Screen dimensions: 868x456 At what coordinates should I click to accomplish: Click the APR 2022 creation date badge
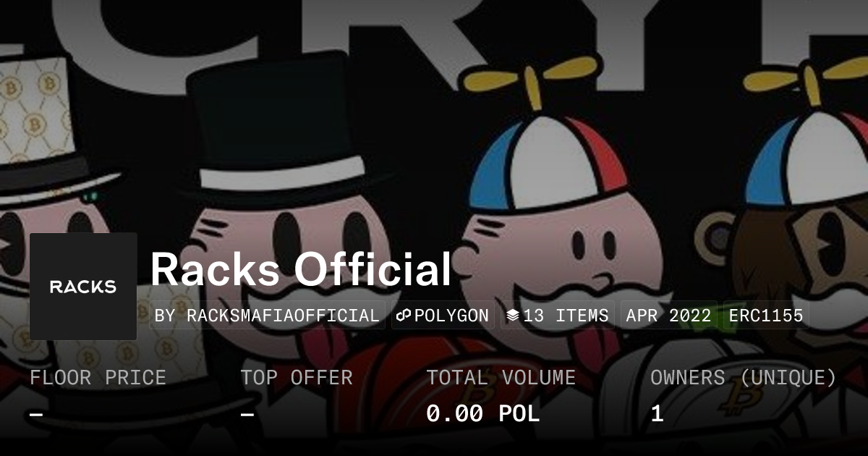(x=669, y=316)
